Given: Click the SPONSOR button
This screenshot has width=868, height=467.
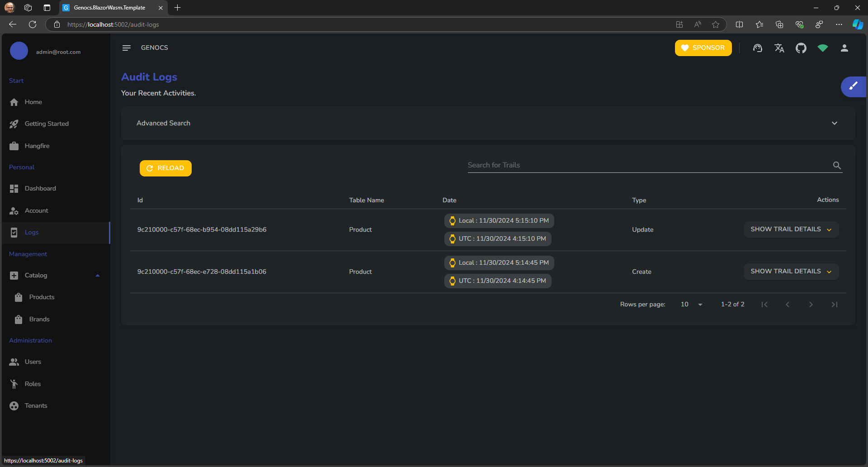Looking at the screenshot, I should tap(703, 48).
